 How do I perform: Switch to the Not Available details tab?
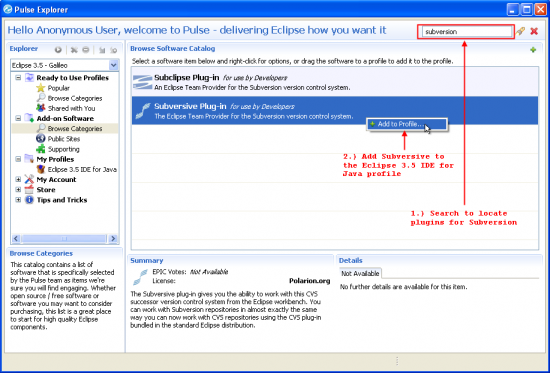click(x=360, y=273)
